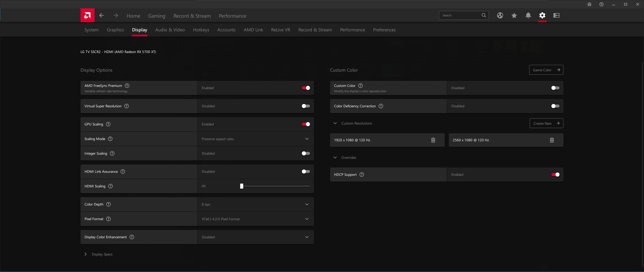This screenshot has width=644, height=272.
Task: Enable Integer Scaling toggle
Action: coord(306,153)
